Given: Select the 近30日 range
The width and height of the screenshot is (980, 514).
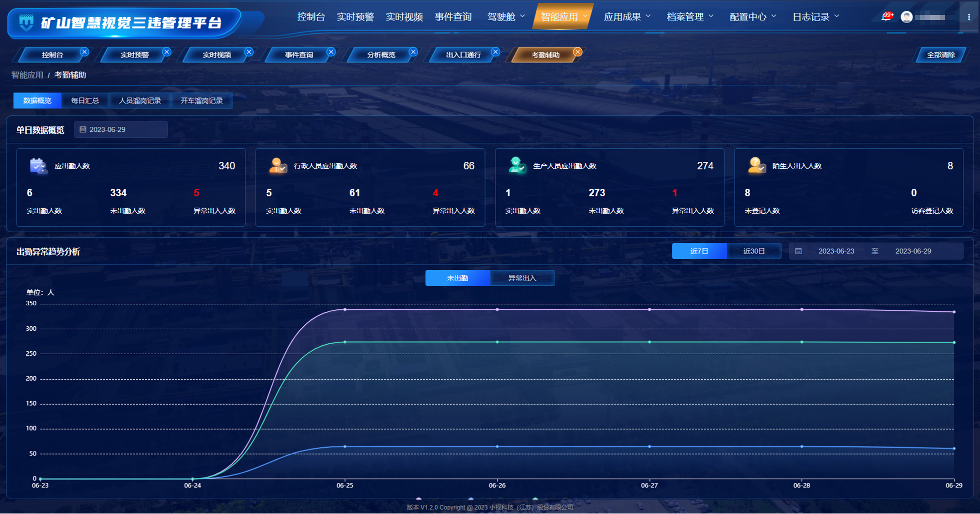Looking at the screenshot, I should [753, 251].
